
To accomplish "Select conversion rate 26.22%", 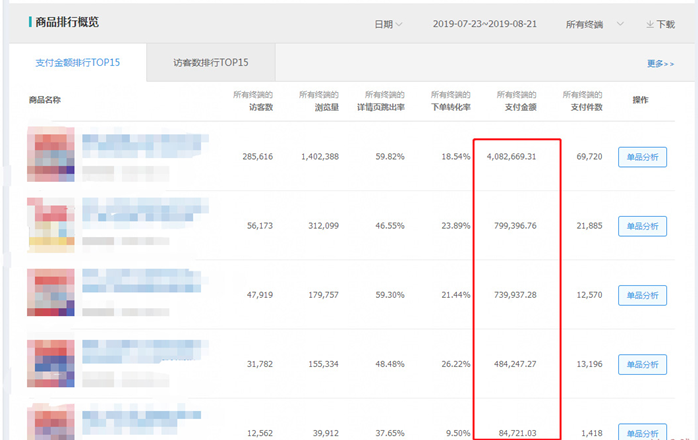I will click(456, 364).
